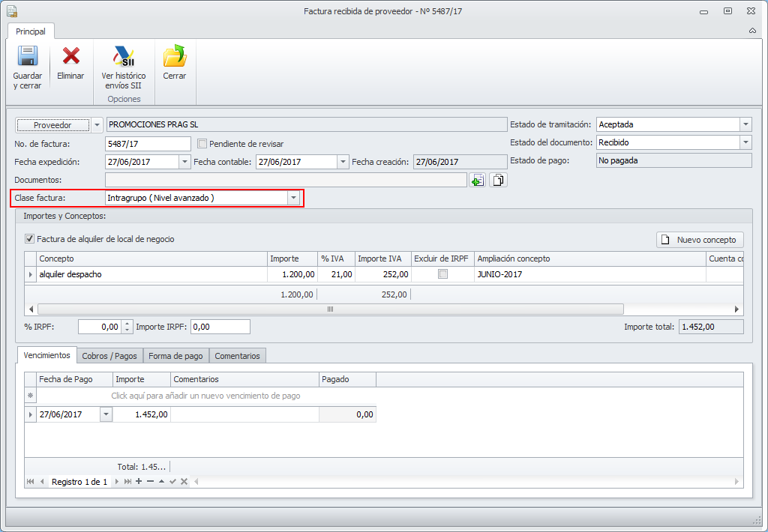This screenshot has width=768, height=532.
Task: Add a document with green plus icon
Action: (x=477, y=180)
